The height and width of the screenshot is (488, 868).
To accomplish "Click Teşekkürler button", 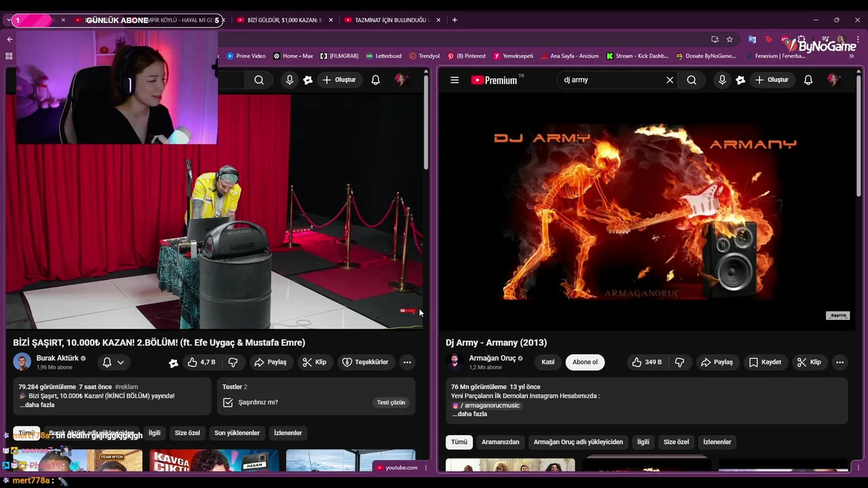I will [366, 363].
